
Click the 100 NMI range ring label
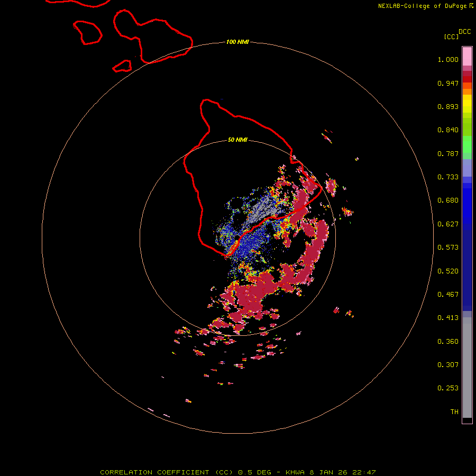[x=237, y=42]
